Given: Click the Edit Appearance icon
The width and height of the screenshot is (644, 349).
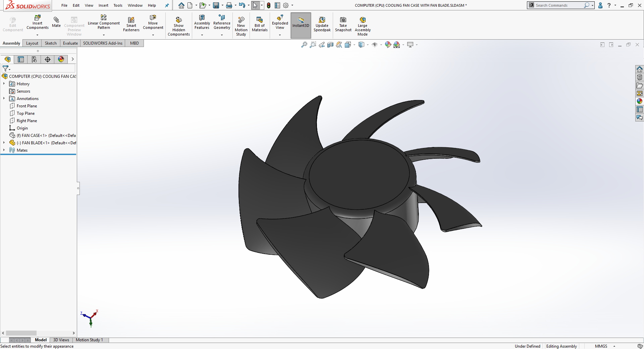Looking at the screenshot, I should (388, 44).
